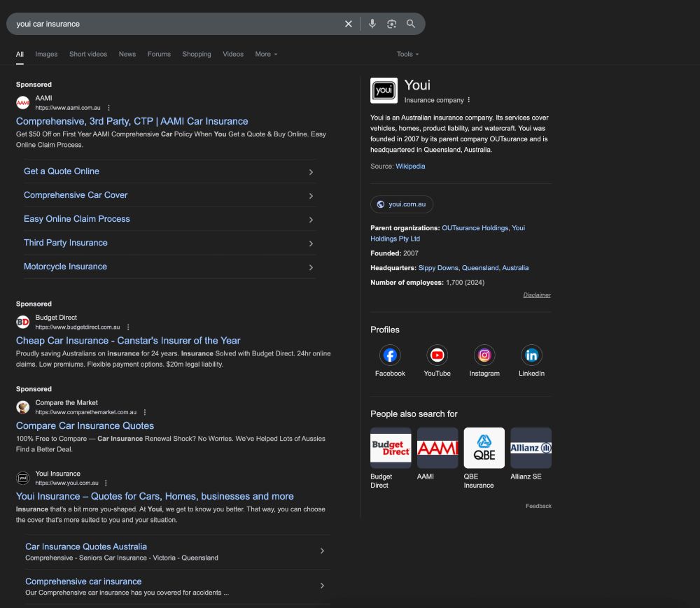Open Cheap Car Insurance Canstar headline
The height and width of the screenshot is (608, 700).
128,341
